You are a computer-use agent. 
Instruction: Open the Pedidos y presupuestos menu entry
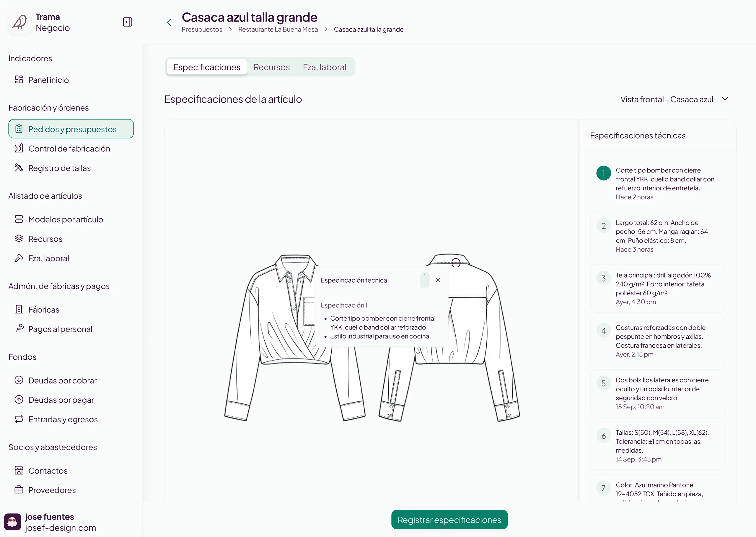(x=71, y=129)
